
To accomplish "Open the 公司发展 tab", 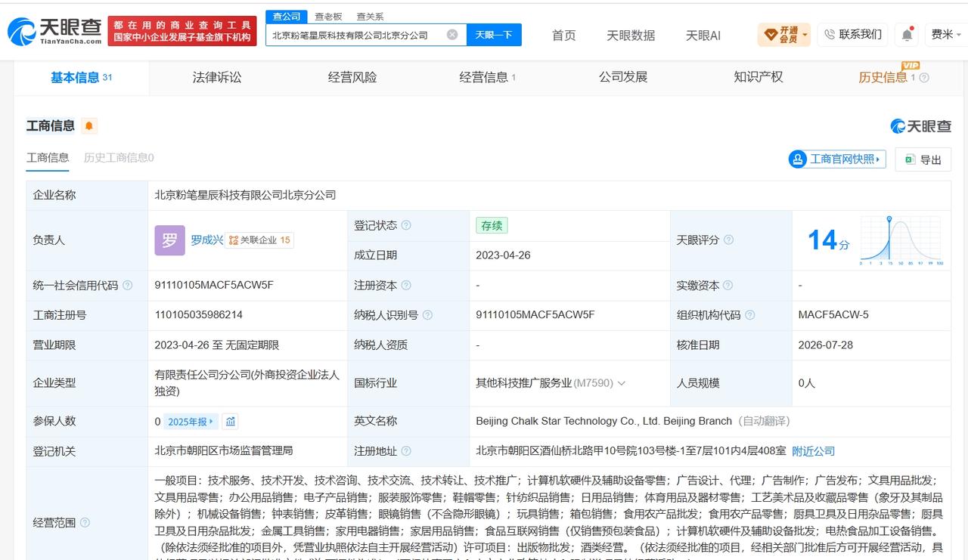I will pos(623,77).
